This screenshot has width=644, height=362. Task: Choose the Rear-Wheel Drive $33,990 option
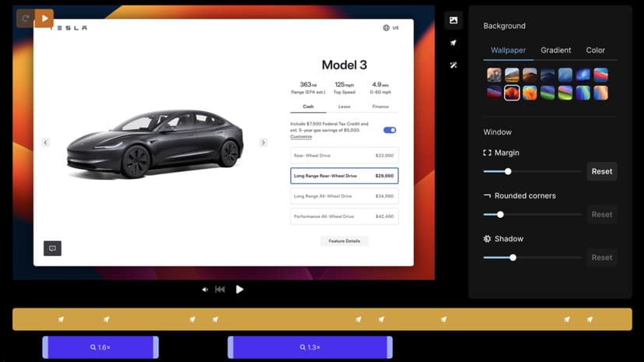(x=345, y=156)
